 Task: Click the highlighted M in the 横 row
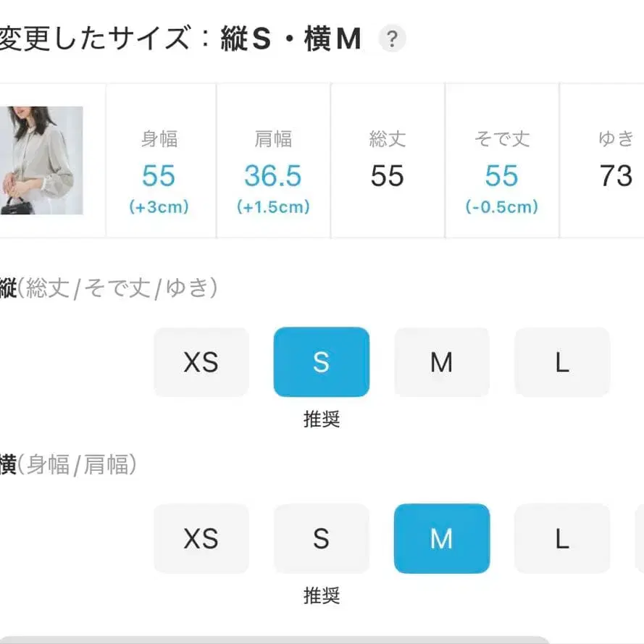[441, 539]
